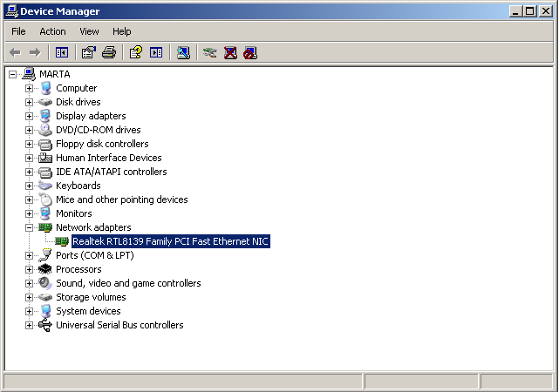Select Sound, video and game controllers
Image resolution: width=559 pixels, height=392 pixels.
(128, 283)
